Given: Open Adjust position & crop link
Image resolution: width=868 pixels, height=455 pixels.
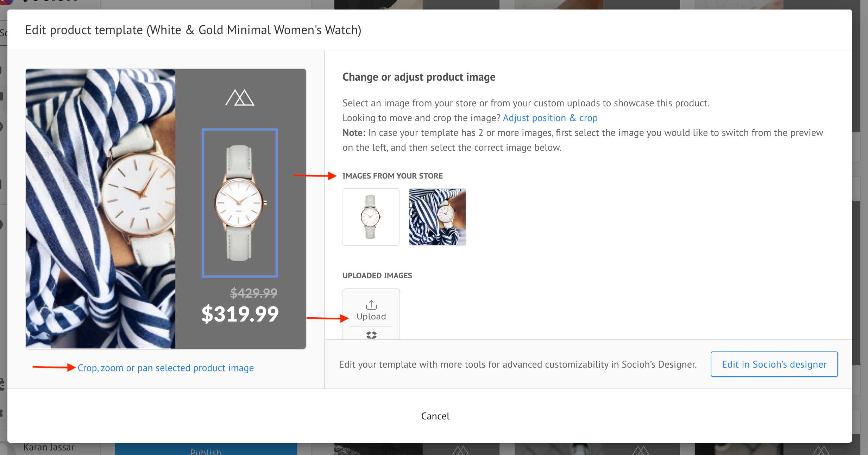Looking at the screenshot, I should [550, 118].
